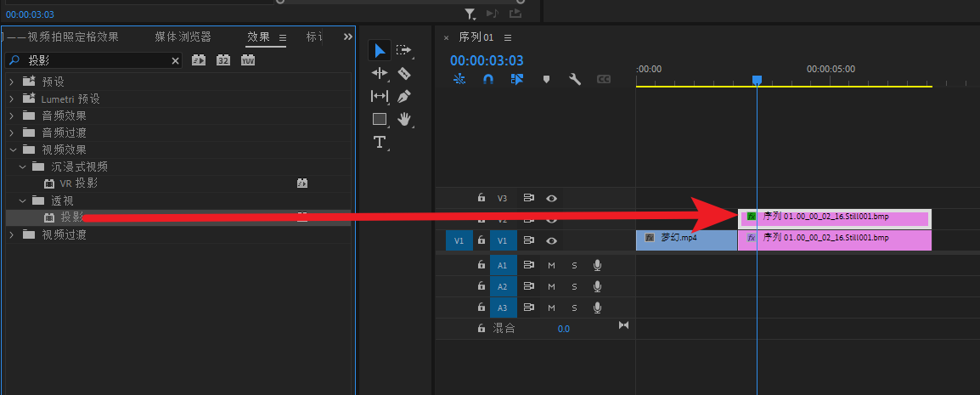Activate the Type (T) tool

[380, 142]
